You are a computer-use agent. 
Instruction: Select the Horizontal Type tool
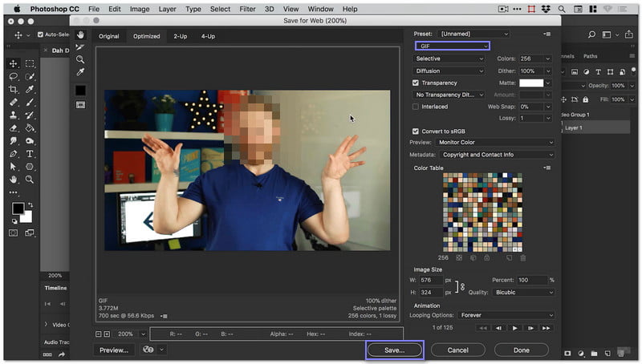click(30, 154)
